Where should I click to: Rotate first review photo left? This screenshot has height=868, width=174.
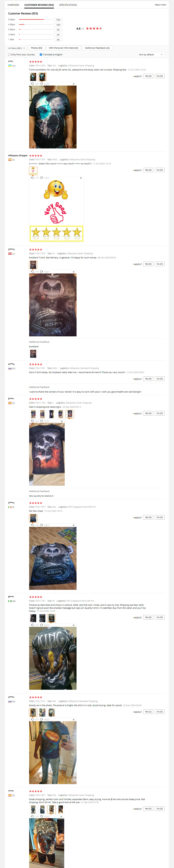pyautogui.click(x=34, y=84)
